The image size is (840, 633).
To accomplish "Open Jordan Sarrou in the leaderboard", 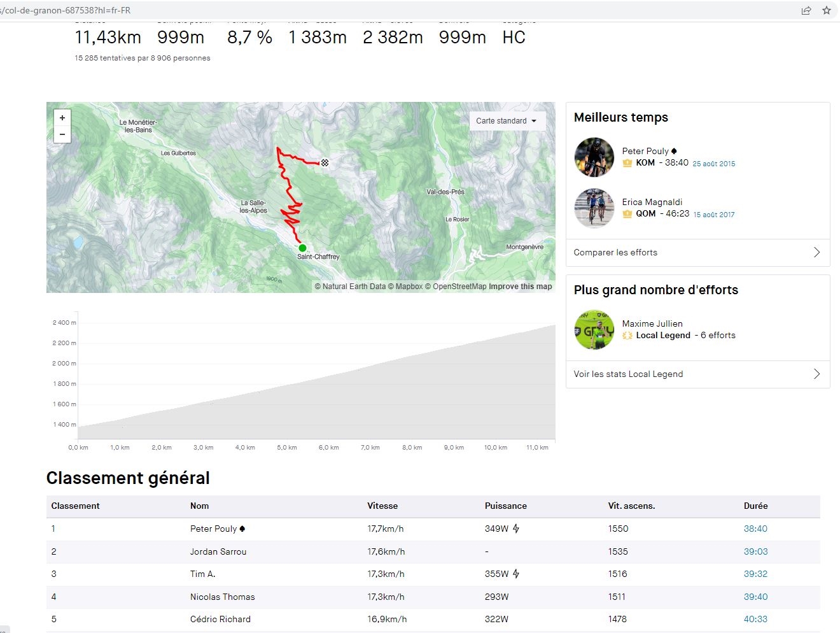I will pos(218,551).
